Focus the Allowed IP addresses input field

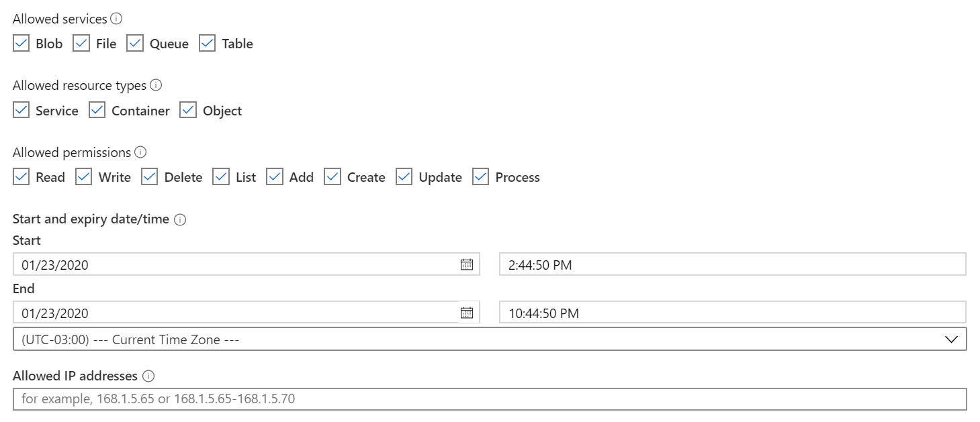(490, 399)
